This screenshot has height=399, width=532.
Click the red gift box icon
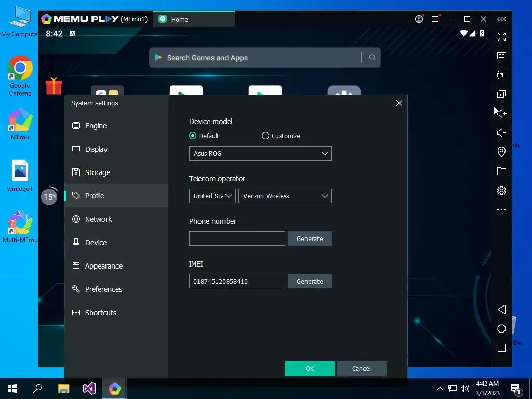(54, 86)
